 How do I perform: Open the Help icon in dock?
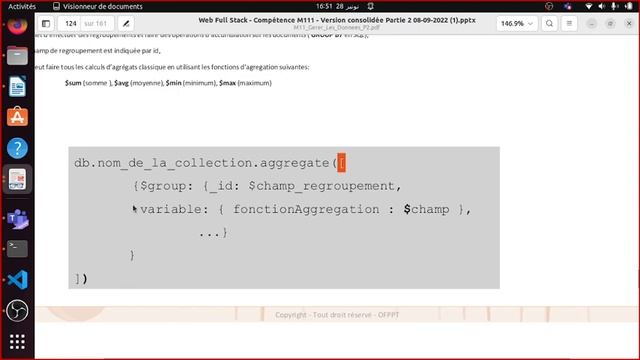17,148
